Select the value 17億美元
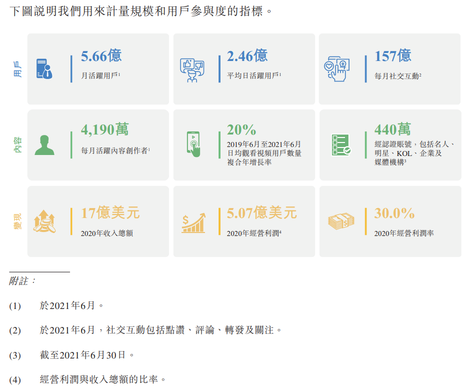 click(110, 213)
